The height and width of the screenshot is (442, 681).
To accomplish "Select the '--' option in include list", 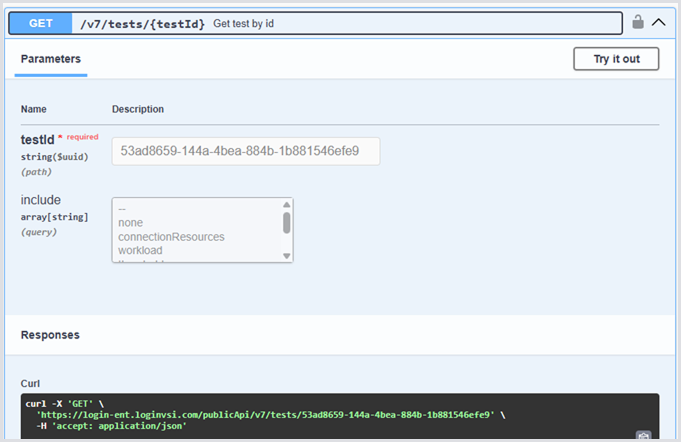I will point(123,209).
